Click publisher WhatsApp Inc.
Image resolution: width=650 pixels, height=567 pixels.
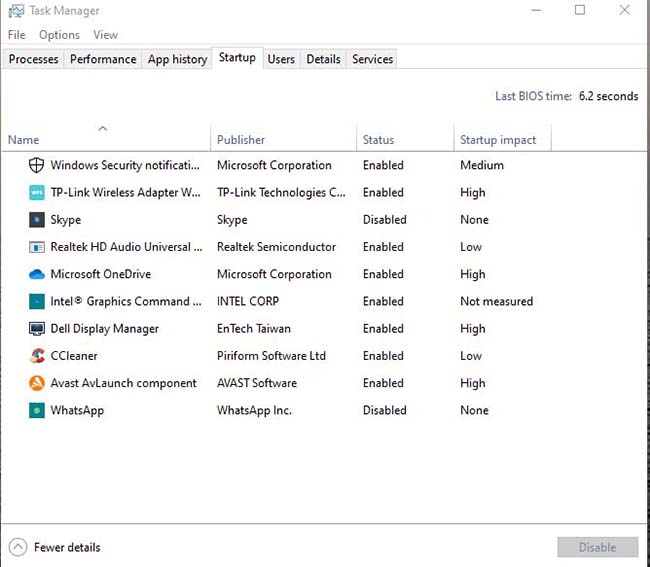254,410
